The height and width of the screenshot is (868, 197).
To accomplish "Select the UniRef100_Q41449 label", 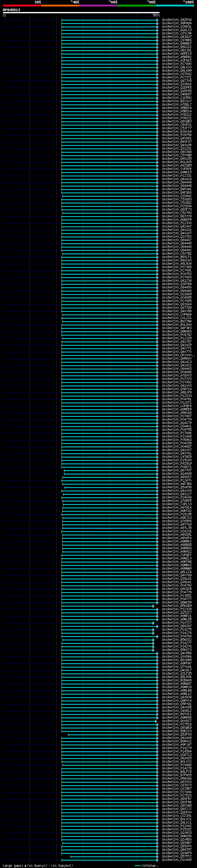I will pos(176,737).
